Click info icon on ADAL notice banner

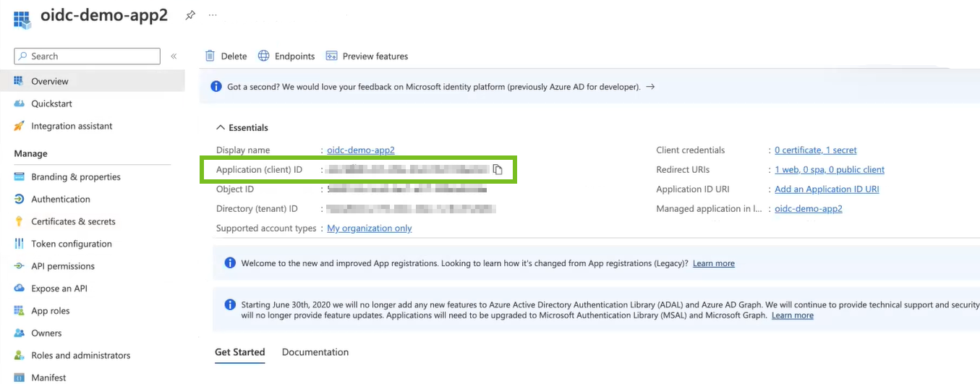click(x=230, y=304)
